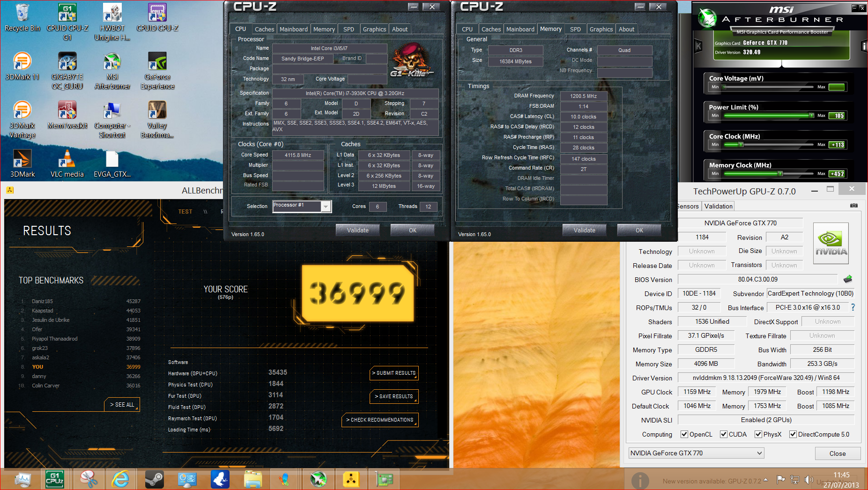Launch CPUID CPU-Z G1 desktop shortcut
Image resolution: width=868 pixels, height=490 pixels.
[67, 22]
